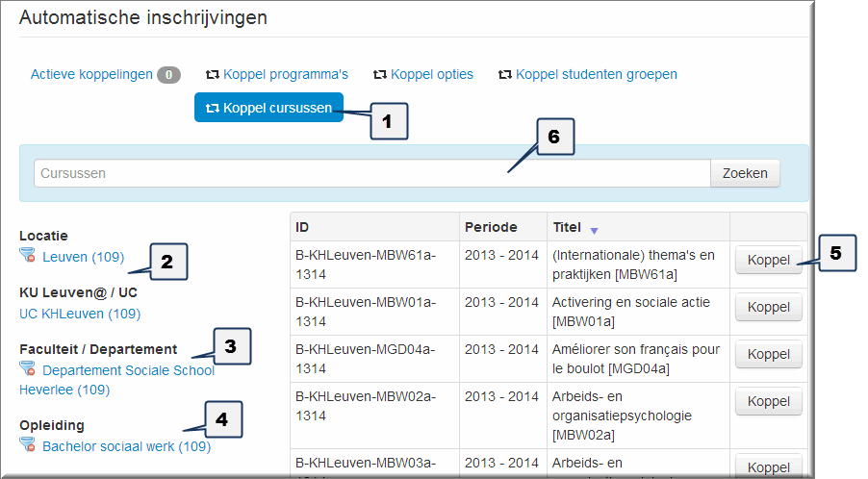Image resolution: width=868 pixels, height=479 pixels.
Task: Click the Locatie filter heading
Action: 43,236
